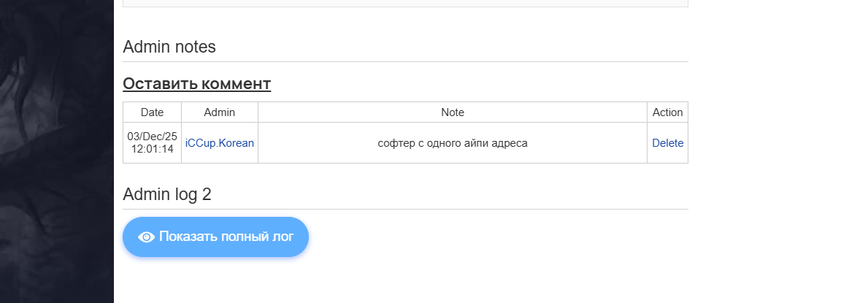This screenshot has width=868, height=303.
Task: Click the note text "софтер с одного айпи адреса"
Action: [x=453, y=143]
